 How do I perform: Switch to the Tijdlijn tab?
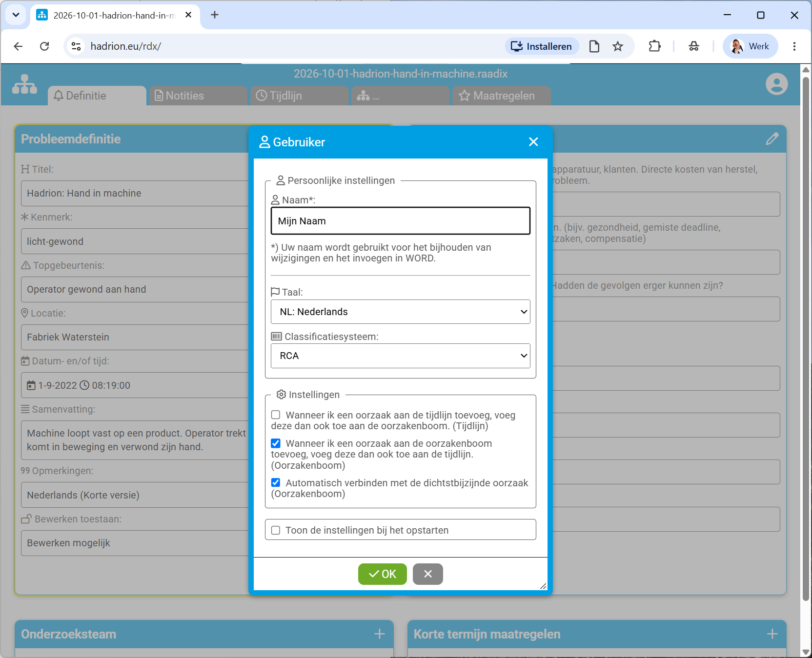299,96
